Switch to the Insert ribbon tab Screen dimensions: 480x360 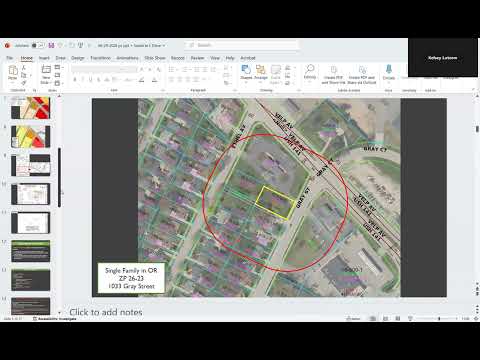click(x=44, y=58)
